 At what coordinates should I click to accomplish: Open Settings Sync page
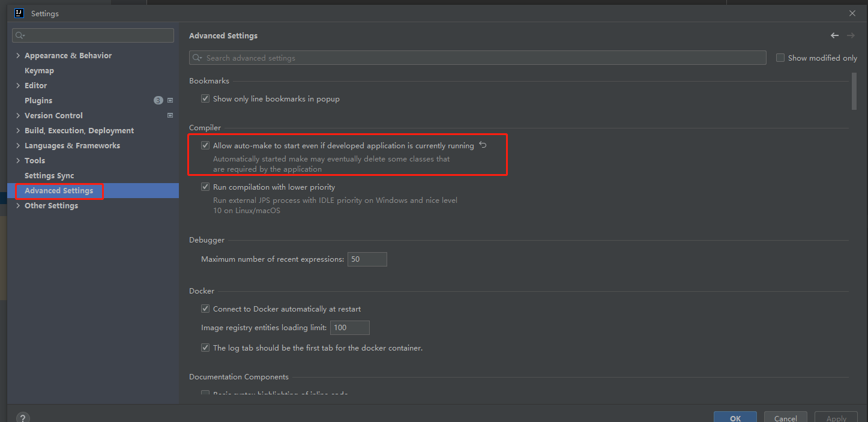(49, 175)
